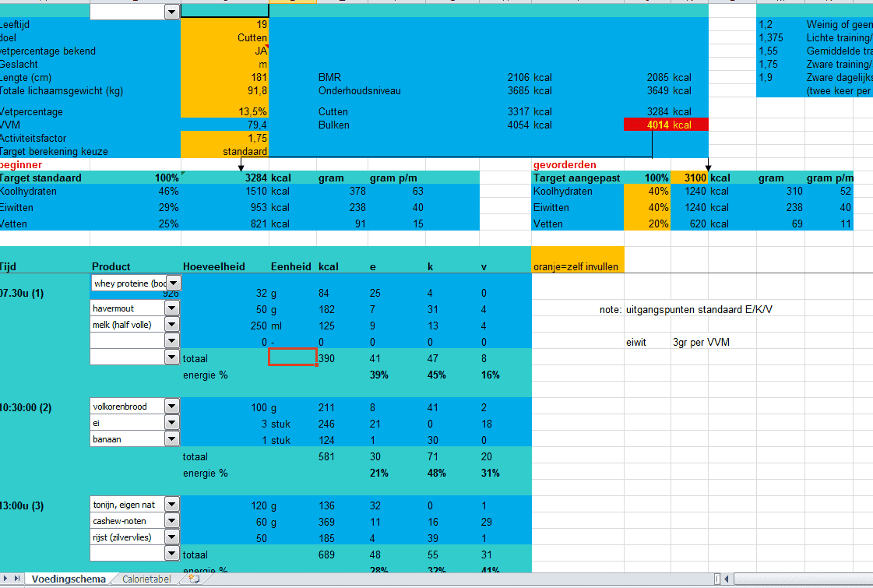This screenshot has height=588, width=873.
Task: Select the orange doel cell showing Cutten
Action: click(224, 37)
